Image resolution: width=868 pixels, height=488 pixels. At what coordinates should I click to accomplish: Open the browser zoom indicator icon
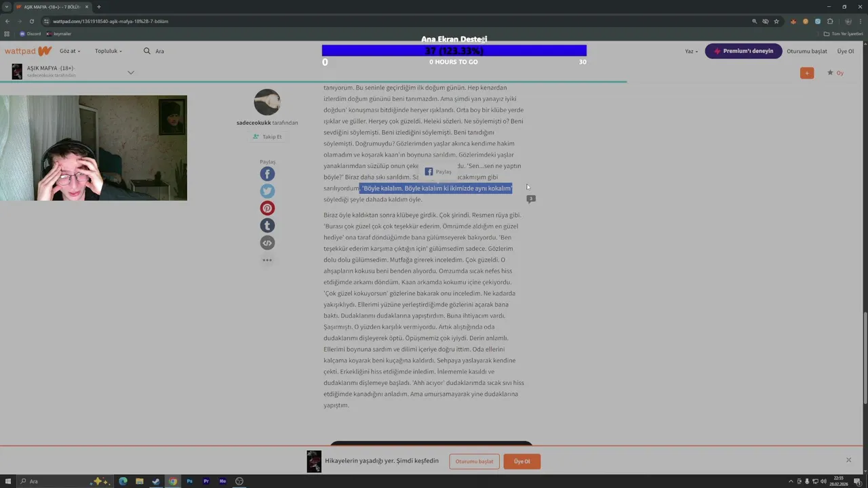coord(754,21)
